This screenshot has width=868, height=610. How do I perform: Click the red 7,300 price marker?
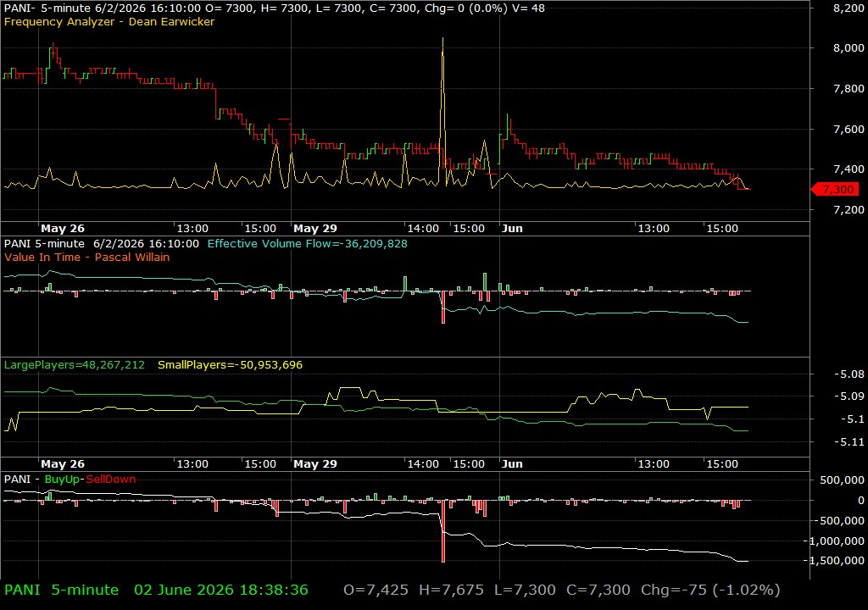835,189
